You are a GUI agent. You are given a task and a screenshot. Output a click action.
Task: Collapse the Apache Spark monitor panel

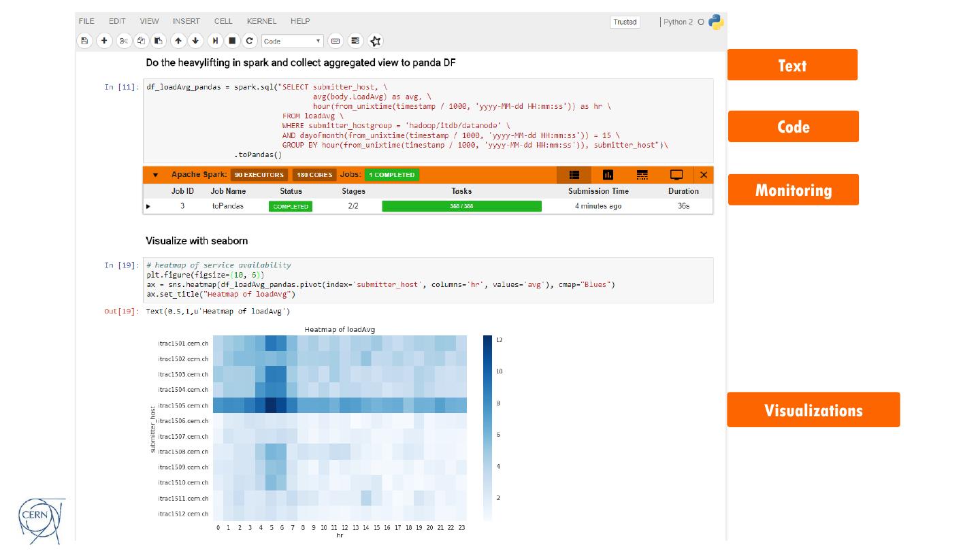coord(155,175)
